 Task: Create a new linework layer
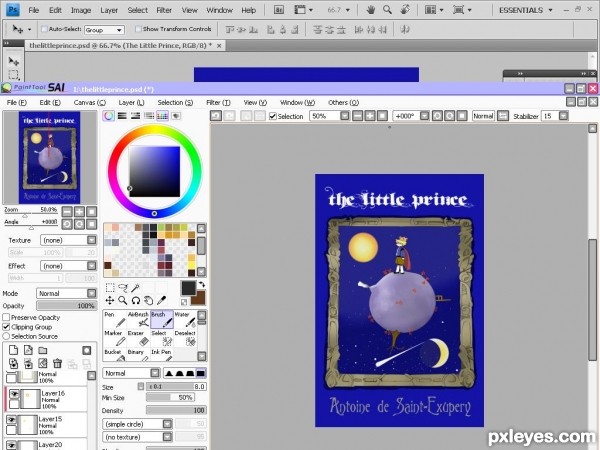coord(28,350)
